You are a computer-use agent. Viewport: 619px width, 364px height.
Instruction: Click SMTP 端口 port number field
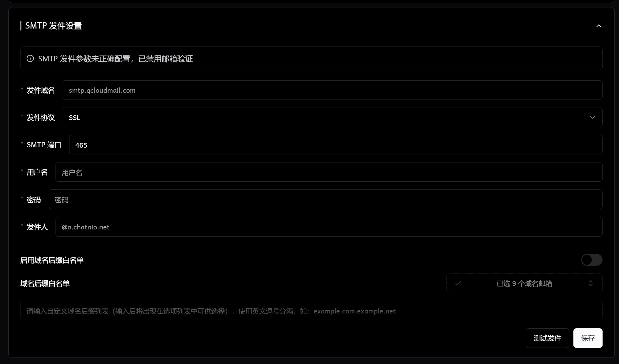point(336,145)
